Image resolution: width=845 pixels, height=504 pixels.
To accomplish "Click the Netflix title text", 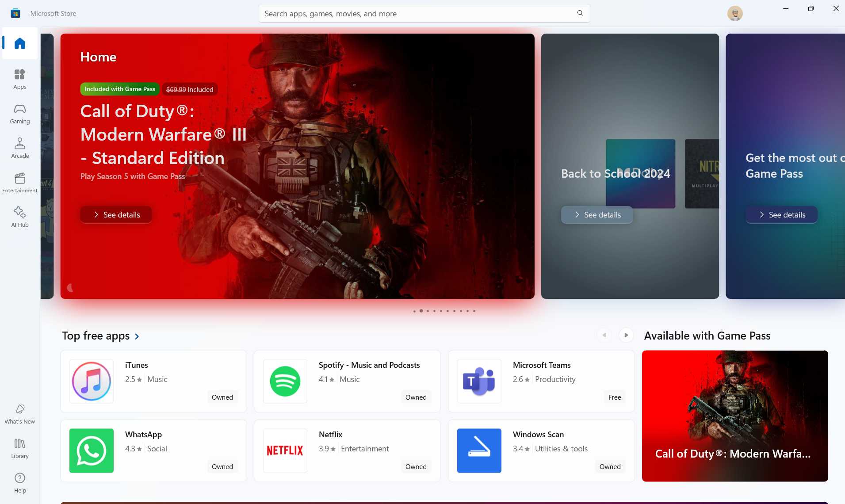I will point(330,435).
